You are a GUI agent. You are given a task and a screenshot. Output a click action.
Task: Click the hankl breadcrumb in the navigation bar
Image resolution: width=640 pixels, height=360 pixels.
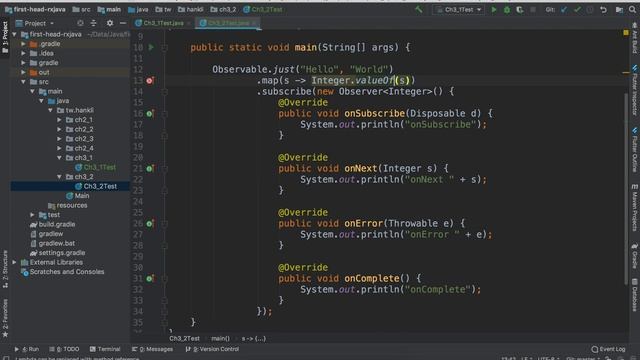(x=191, y=9)
